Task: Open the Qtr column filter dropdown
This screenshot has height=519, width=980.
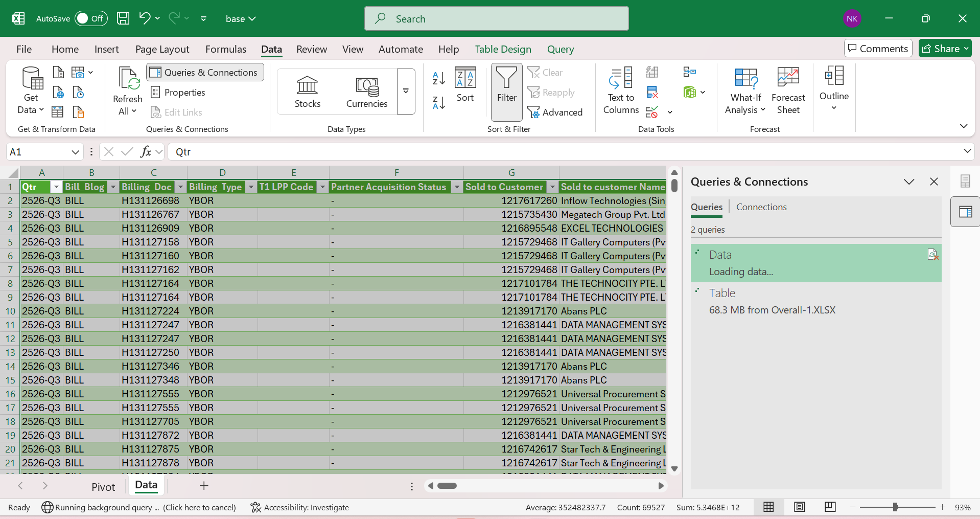Action: pos(56,187)
